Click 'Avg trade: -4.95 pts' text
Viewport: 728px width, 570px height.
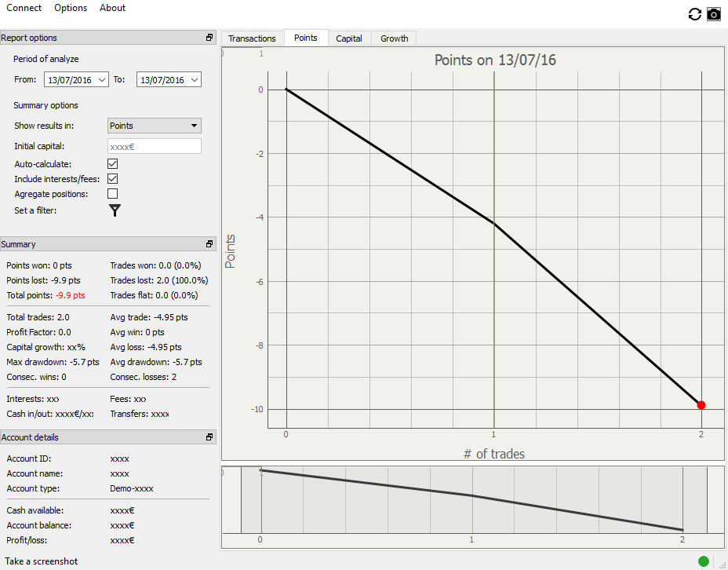click(x=149, y=317)
